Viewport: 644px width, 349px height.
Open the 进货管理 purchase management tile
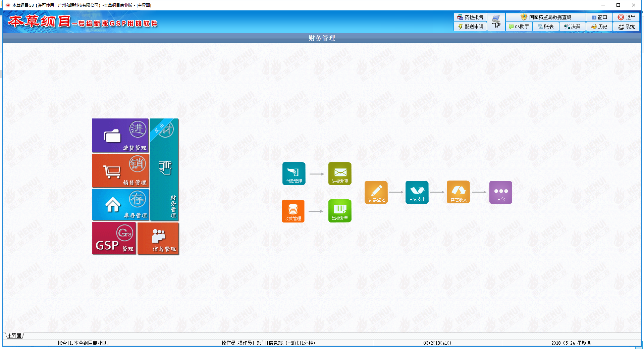coord(120,136)
